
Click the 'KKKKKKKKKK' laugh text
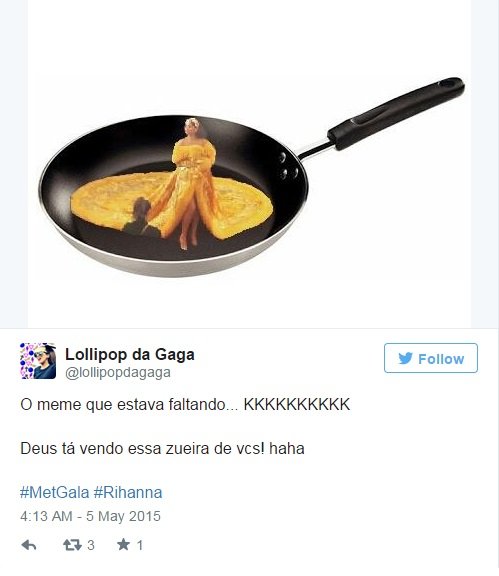coord(297,404)
